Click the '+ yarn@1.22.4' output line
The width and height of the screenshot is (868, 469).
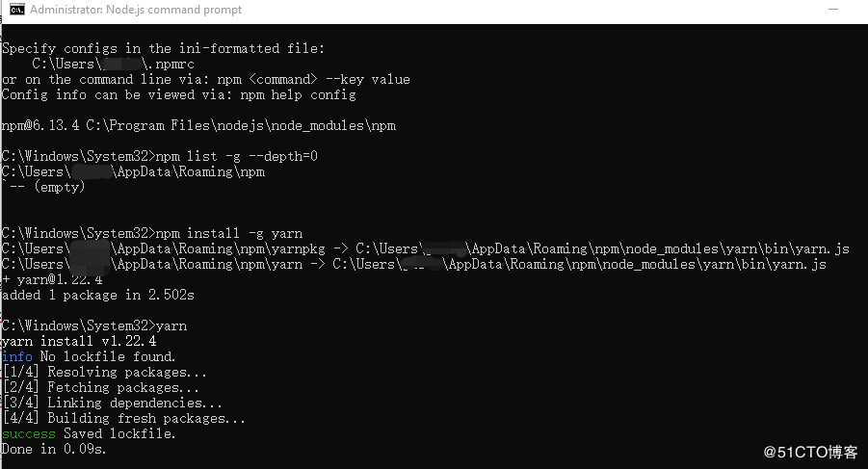click(x=52, y=280)
